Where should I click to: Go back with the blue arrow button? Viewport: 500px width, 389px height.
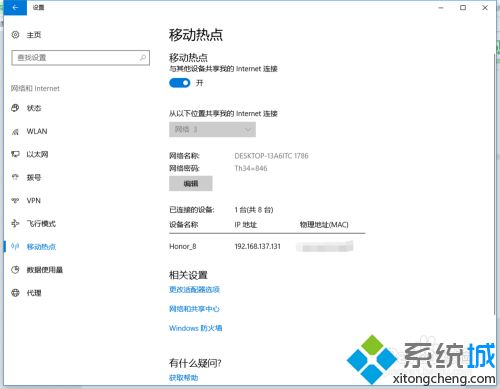pyautogui.click(x=15, y=7)
